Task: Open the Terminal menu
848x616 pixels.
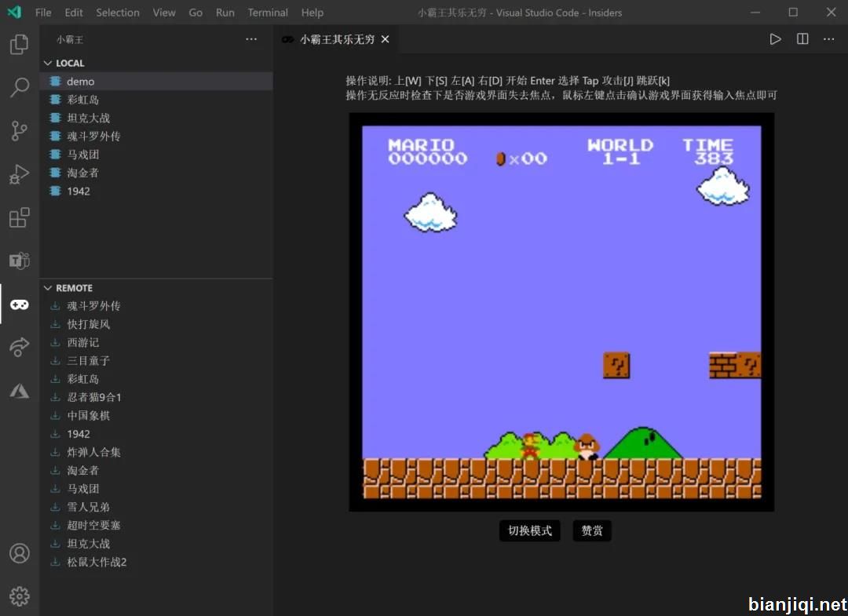Action: point(268,13)
